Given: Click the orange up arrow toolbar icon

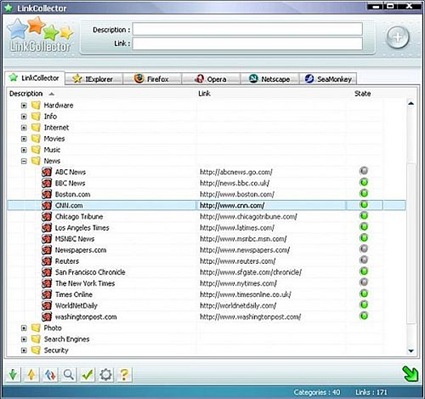Looking at the screenshot, I should (31, 375).
